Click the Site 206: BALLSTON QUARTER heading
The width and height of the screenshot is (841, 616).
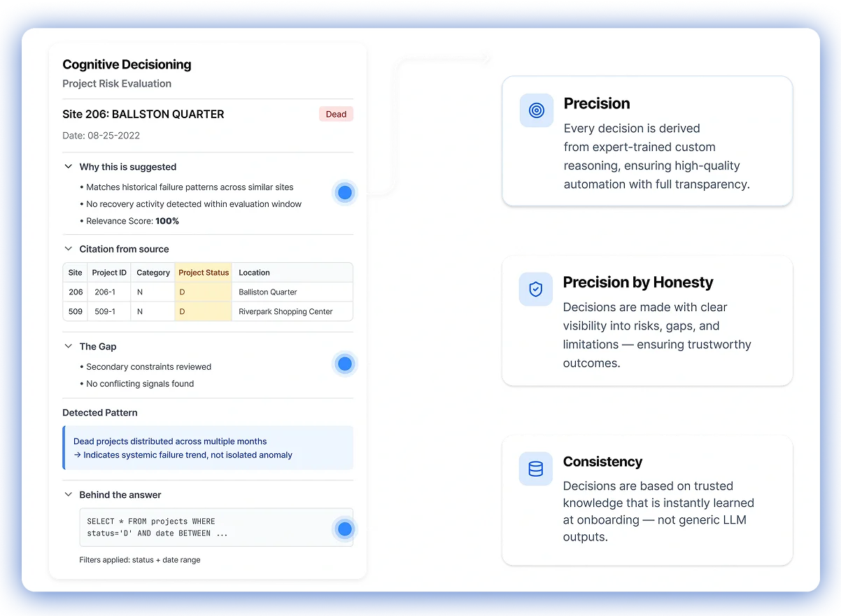[x=143, y=114]
